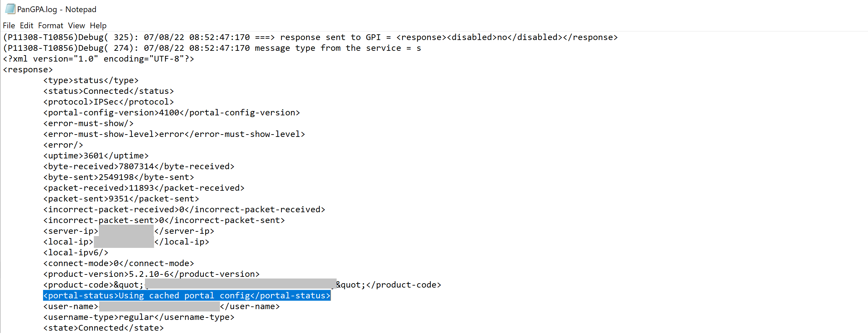This screenshot has height=334, width=868.
Task: Open the File menu
Action: [x=9, y=26]
